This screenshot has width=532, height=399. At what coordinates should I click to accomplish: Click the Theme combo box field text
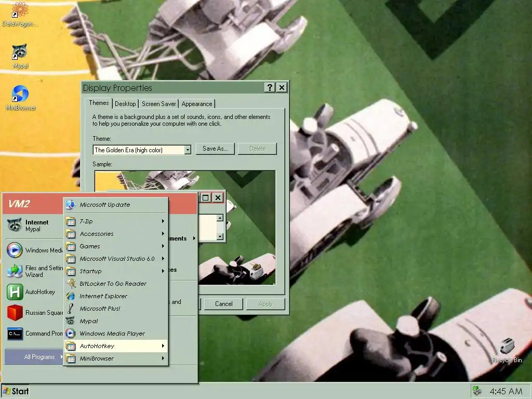coord(139,150)
